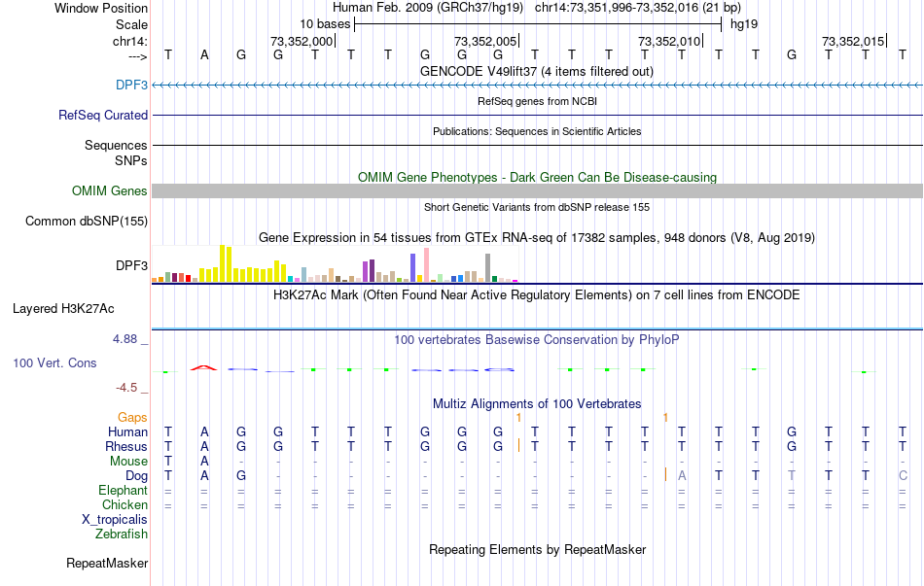Open Publications: Sequences in Scientific Articles title
This screenshot has height=586, width=924.
pos(537,131)
